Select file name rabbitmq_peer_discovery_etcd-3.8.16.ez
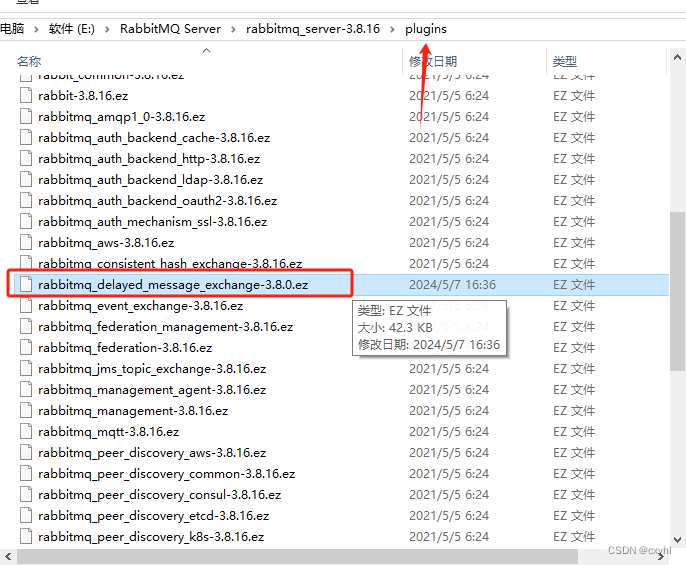 [154, 516]
